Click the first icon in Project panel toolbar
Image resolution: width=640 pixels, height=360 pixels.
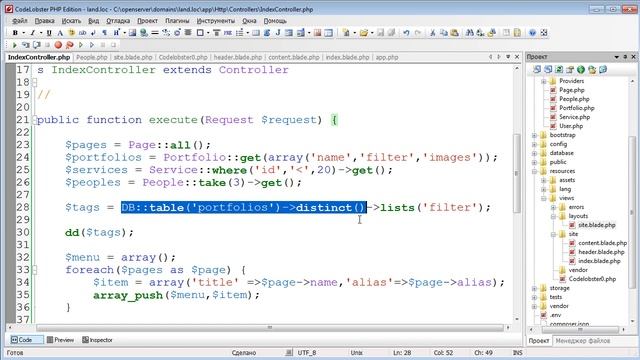[537, 70]
